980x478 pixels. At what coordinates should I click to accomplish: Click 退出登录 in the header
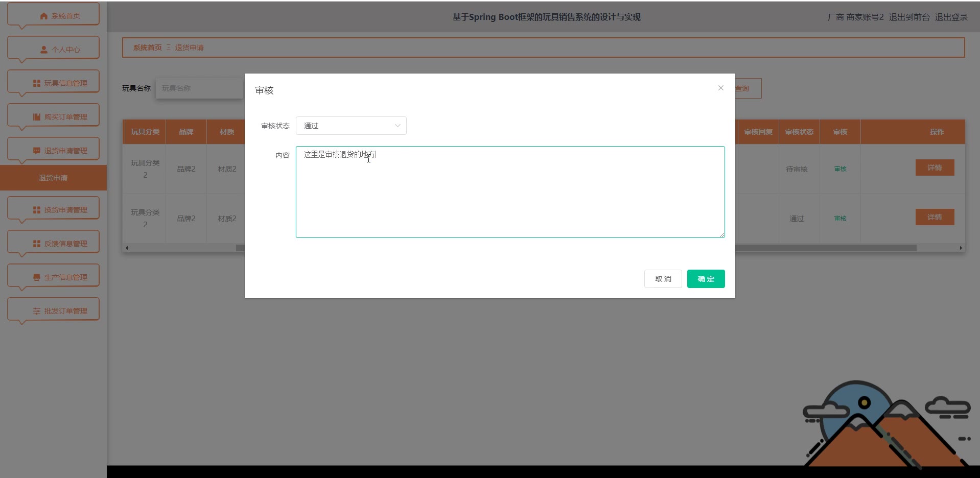(951, 17)
